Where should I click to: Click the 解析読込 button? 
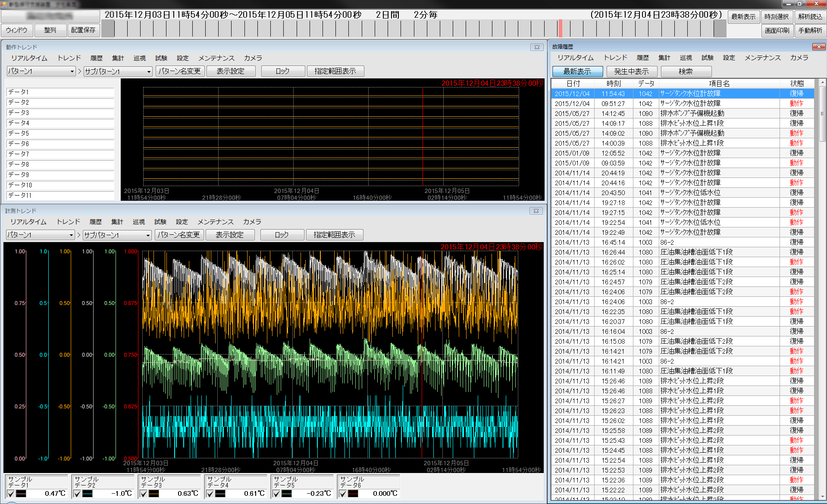810,17
